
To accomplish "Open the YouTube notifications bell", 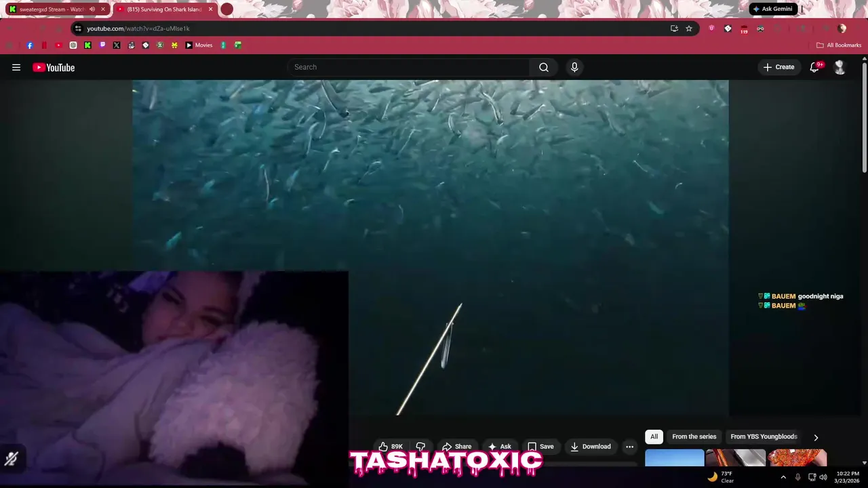I will coord(815,67).
